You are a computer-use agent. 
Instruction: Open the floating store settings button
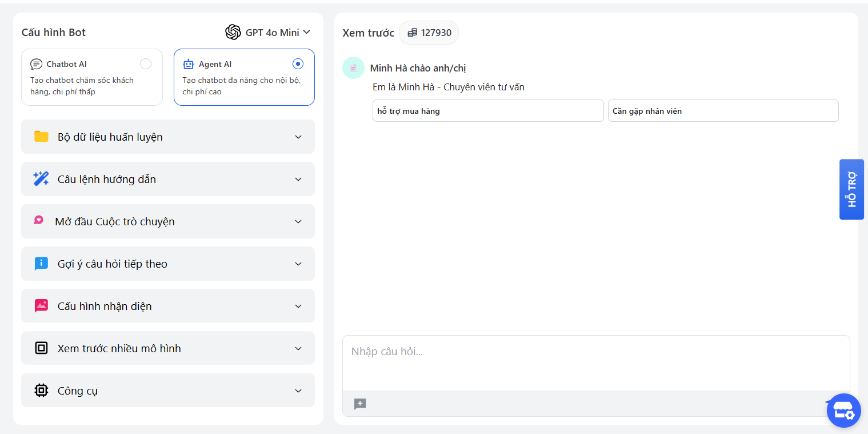point(843,411)
